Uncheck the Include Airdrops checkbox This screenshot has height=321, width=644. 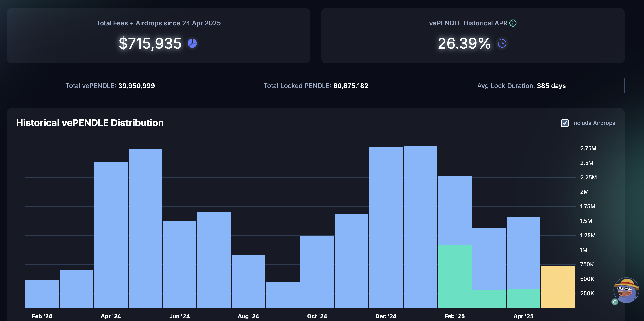[565, 123]
